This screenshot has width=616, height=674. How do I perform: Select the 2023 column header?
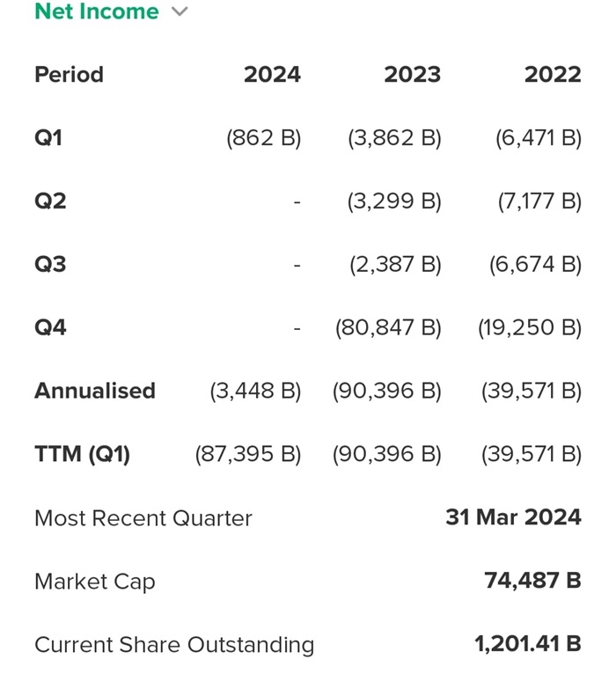click(412, 75)
